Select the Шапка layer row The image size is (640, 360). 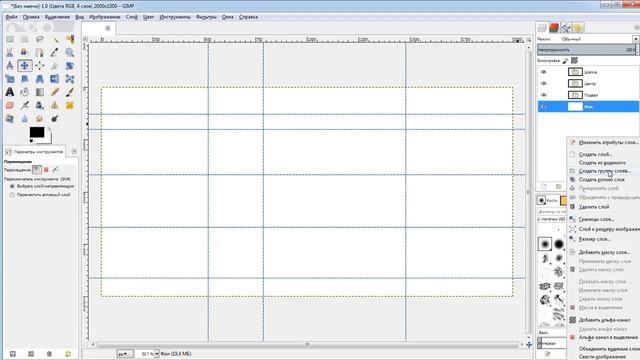click(588, 72)
